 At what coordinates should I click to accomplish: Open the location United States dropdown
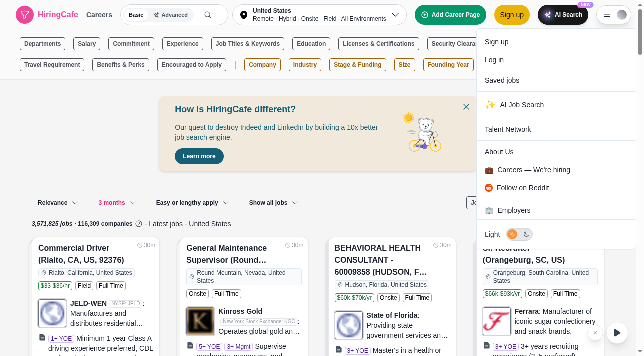tap(319, 15)
